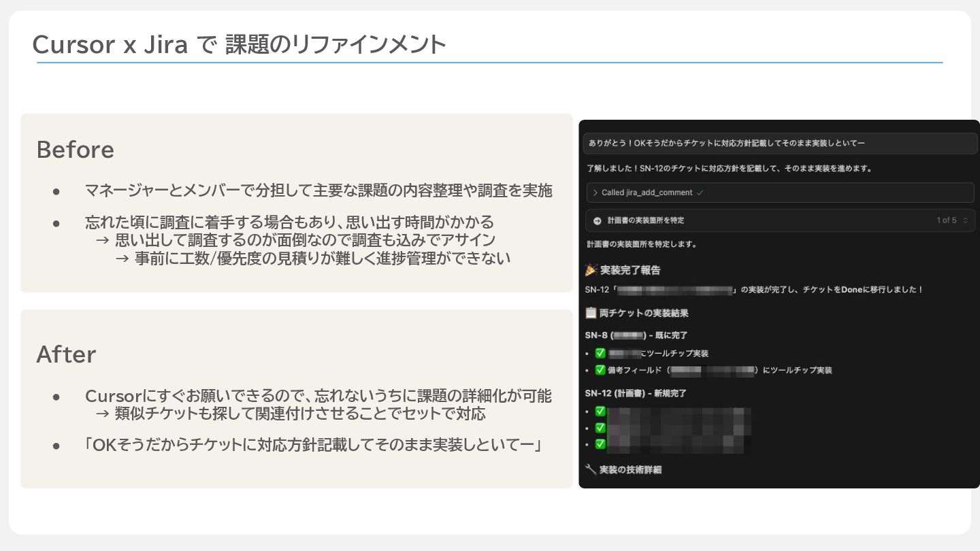Click the SN-8 既に完了 subheading
Image resolution: width=980 pixels, height=551 pixels.
[636, 335]
